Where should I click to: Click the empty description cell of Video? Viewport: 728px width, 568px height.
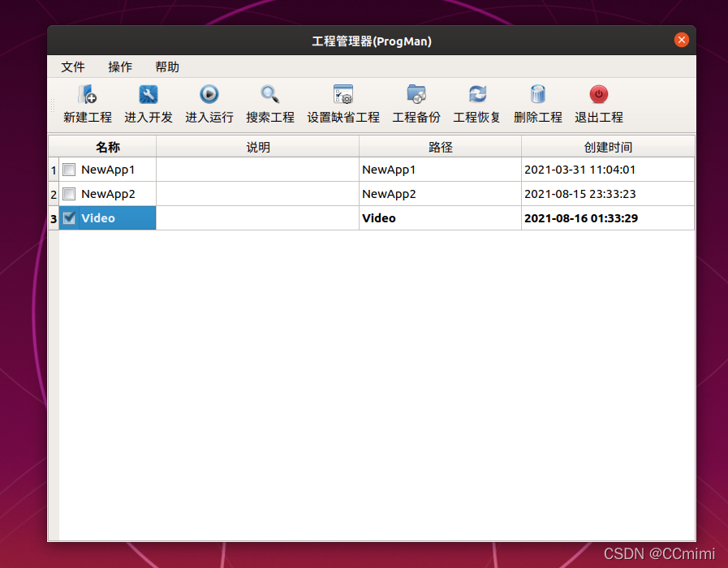click(x=257, y=218)
